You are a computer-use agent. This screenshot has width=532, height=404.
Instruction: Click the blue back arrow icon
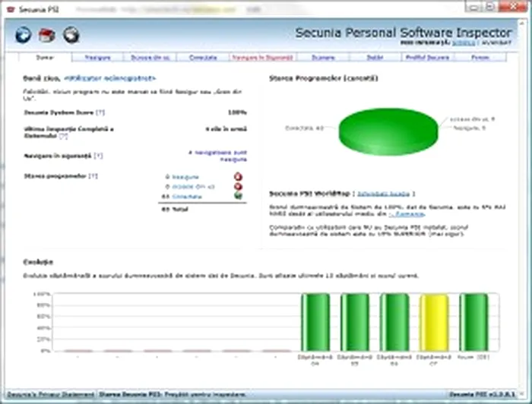tap(23, 34)
